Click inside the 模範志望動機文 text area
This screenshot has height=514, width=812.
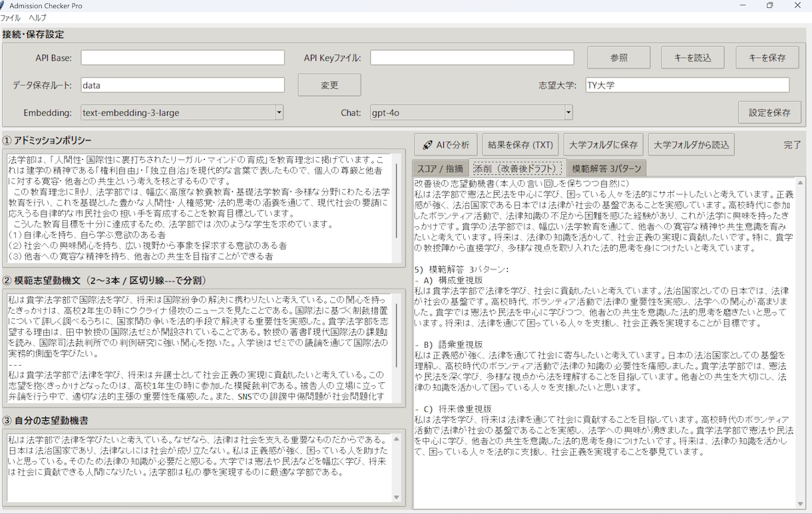tap(198, 348)
